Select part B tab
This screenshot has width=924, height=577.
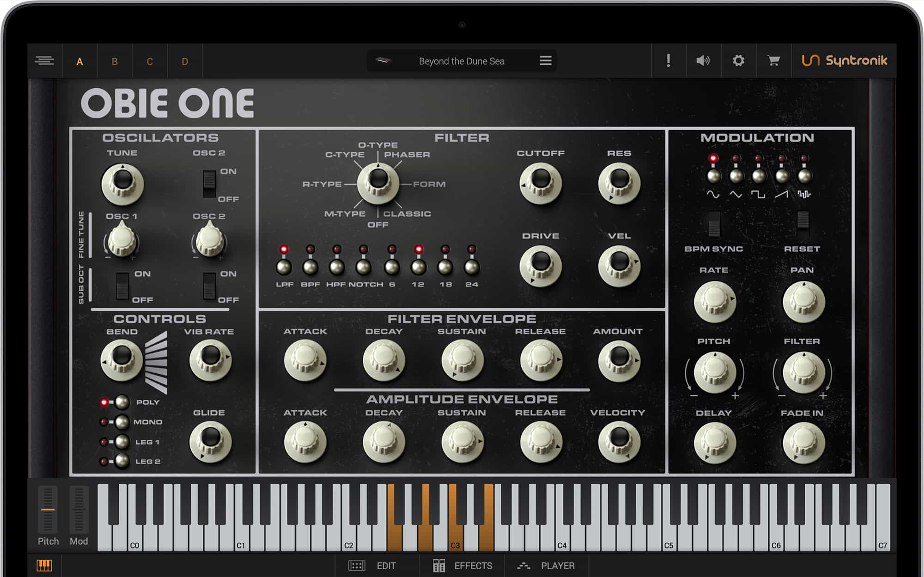pos(115,61)
